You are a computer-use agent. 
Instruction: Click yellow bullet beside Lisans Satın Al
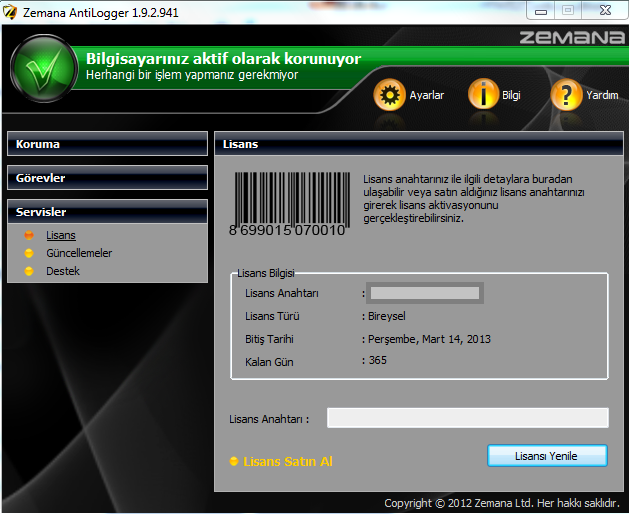click(x=233, y=461)
